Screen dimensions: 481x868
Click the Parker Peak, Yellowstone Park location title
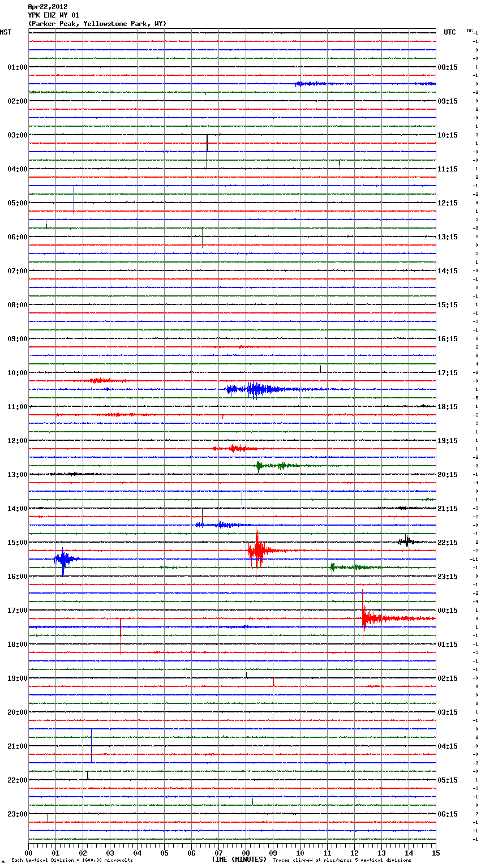pos(97,24)
